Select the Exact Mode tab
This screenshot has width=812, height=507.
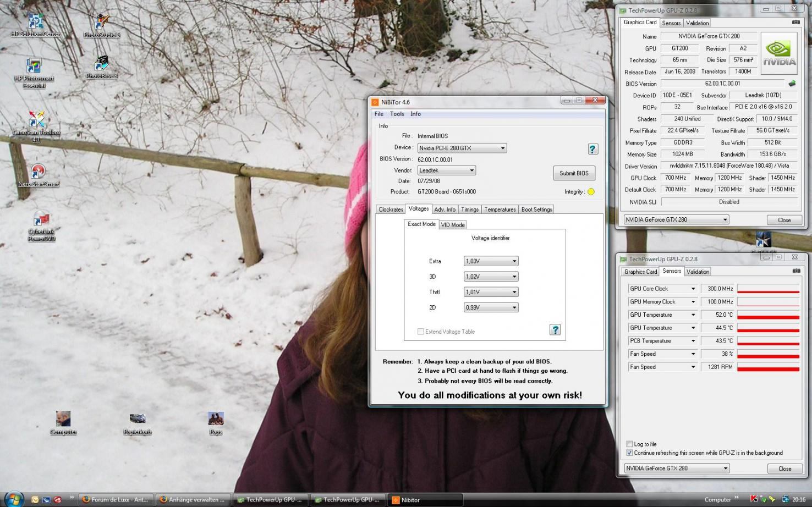[421, 224]
